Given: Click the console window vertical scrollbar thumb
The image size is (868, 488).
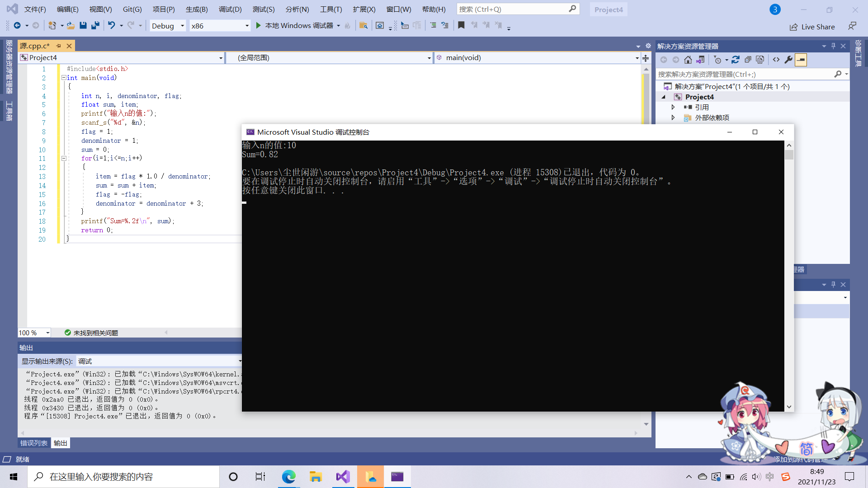Looking at the screenshot, I should [789, 155].
